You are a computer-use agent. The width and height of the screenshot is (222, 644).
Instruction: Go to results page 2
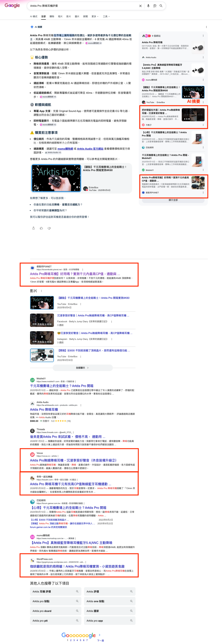71,640
